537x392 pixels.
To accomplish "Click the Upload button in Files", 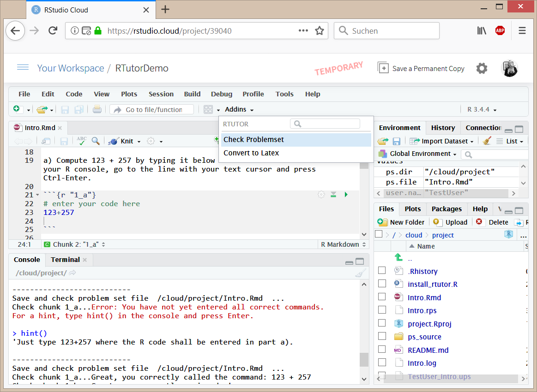I will [450, 222].
